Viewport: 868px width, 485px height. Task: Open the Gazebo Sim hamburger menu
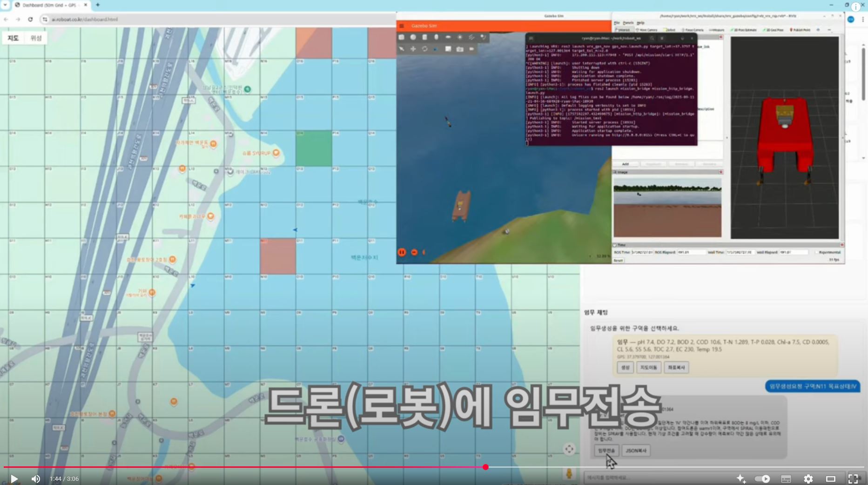(402, 26)
